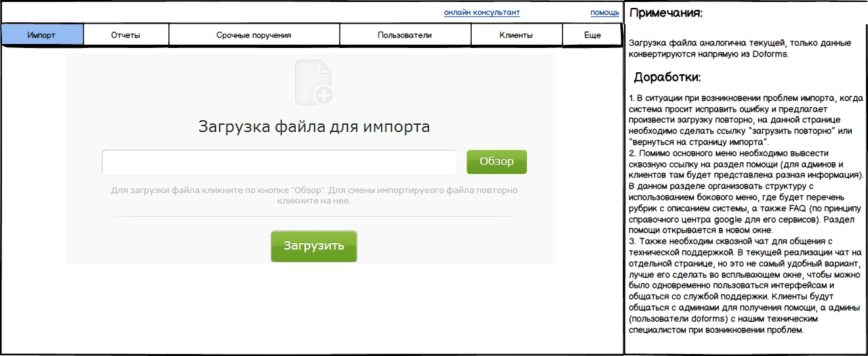Click the first Доработки item about import errors
The image size is (868, 356).
(x=744, y=120)
